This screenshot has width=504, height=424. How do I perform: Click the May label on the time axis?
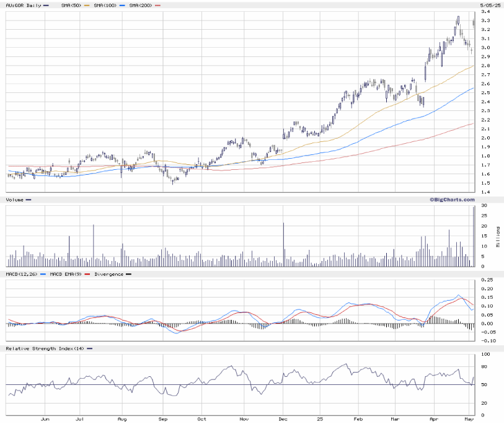(471, 419)
